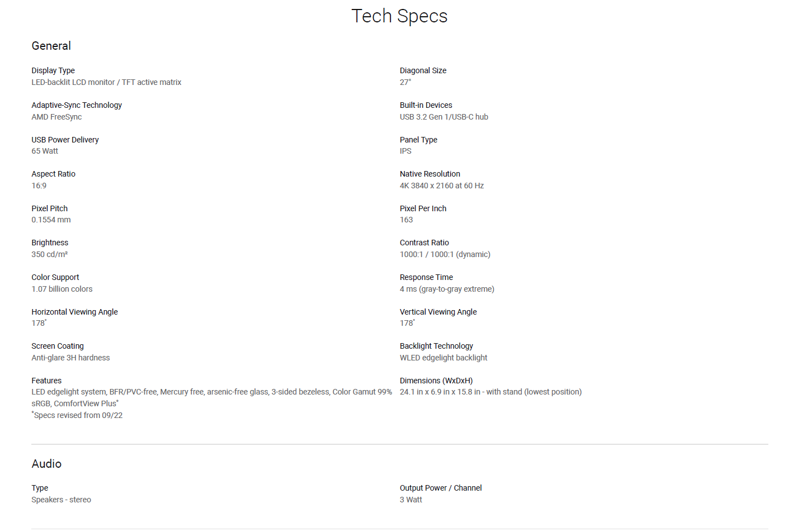Select the 350 cd/m² brightness value

(50, 254)
